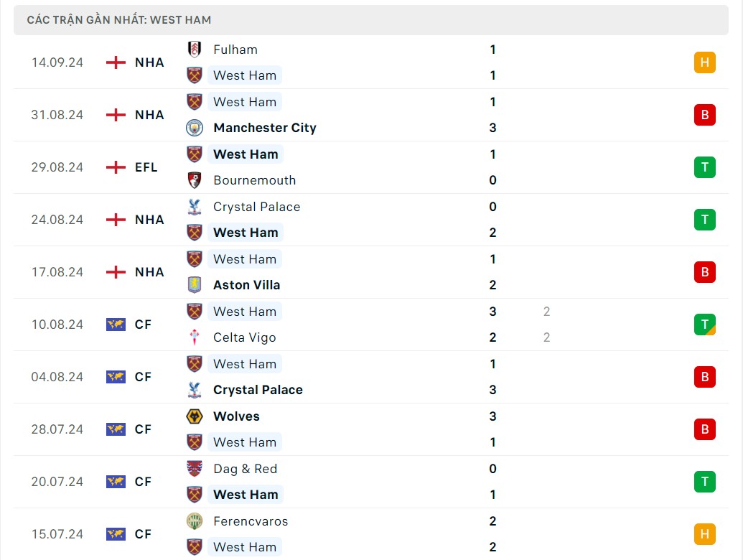Select the Aston Villa club logo

[x=195, y=285]
